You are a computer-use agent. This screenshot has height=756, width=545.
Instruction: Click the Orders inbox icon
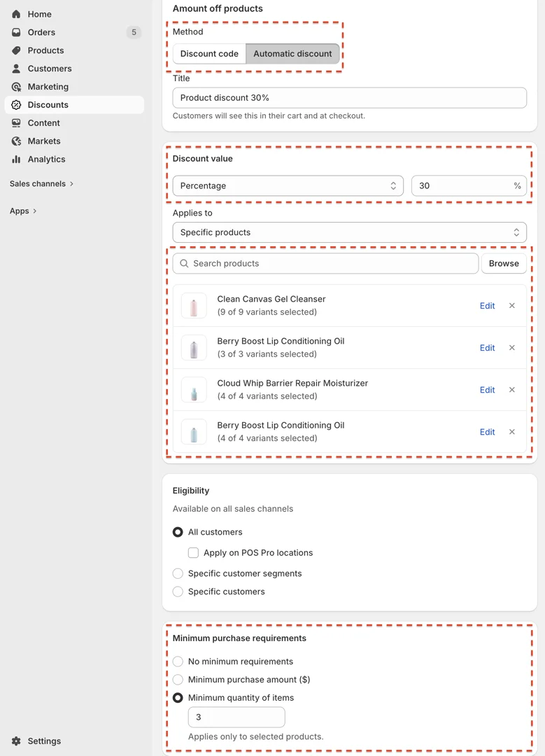(x=16, y=32)
